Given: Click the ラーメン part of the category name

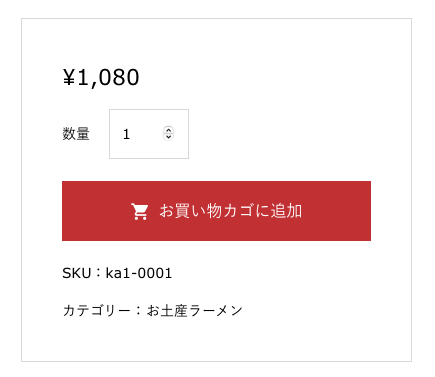Looking at the screenshot, I should [x=216, y=311].
